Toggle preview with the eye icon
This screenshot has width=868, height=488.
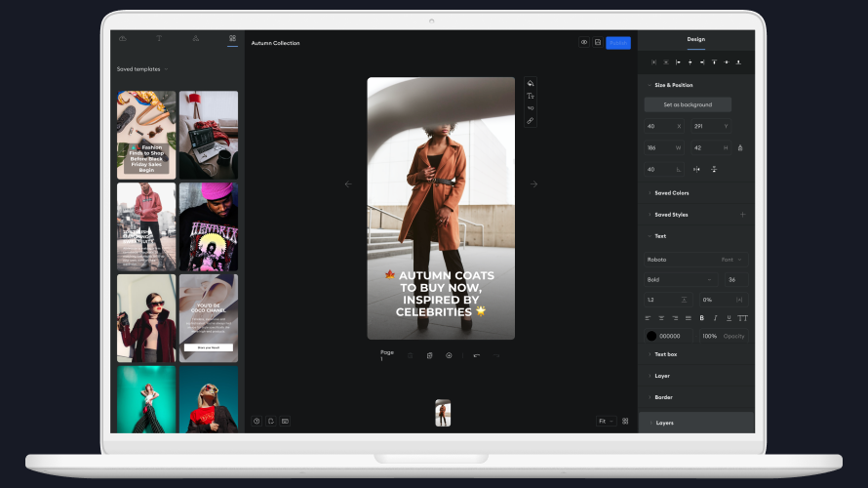tap(584, 43)
